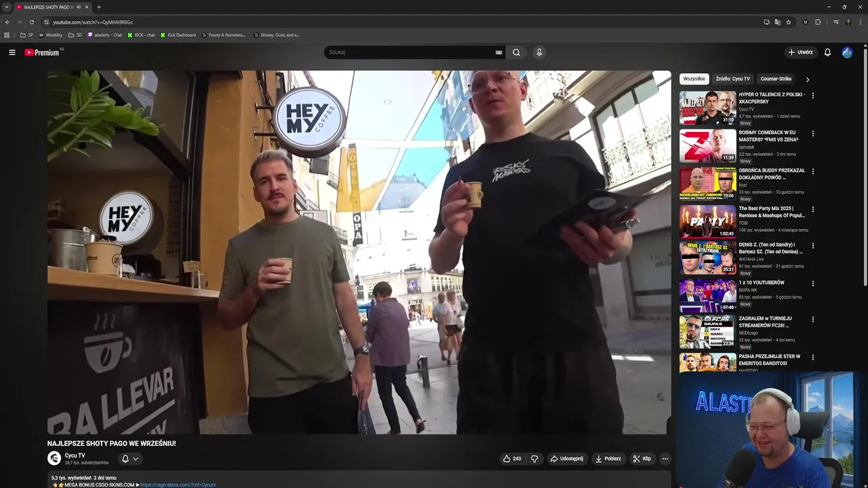Open alastertv - Chat bookmark

click(x=105, y=35)
